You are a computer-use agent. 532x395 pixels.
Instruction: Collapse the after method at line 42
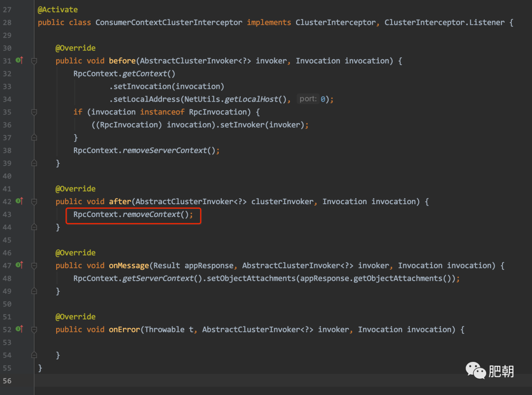point(34,202)
